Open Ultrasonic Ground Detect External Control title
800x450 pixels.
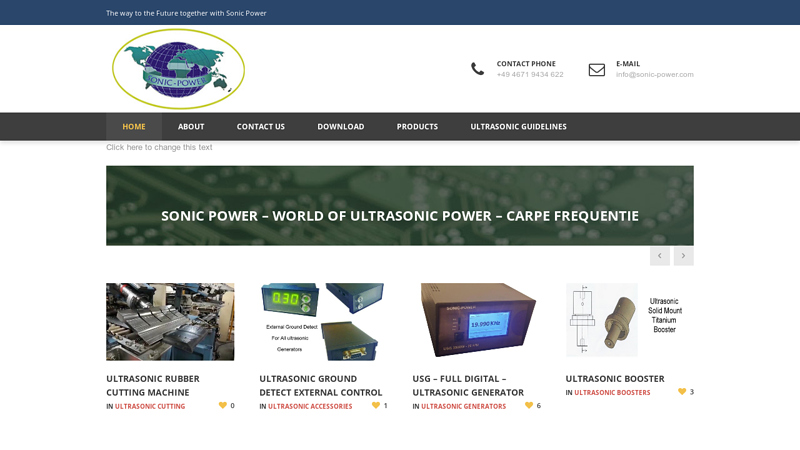(x=320, y=386)
